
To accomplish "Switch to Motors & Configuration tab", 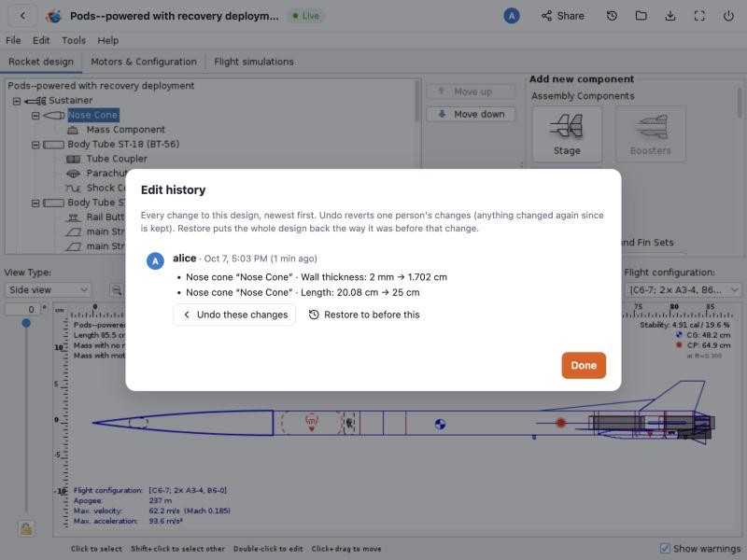I will coord(144,62).
